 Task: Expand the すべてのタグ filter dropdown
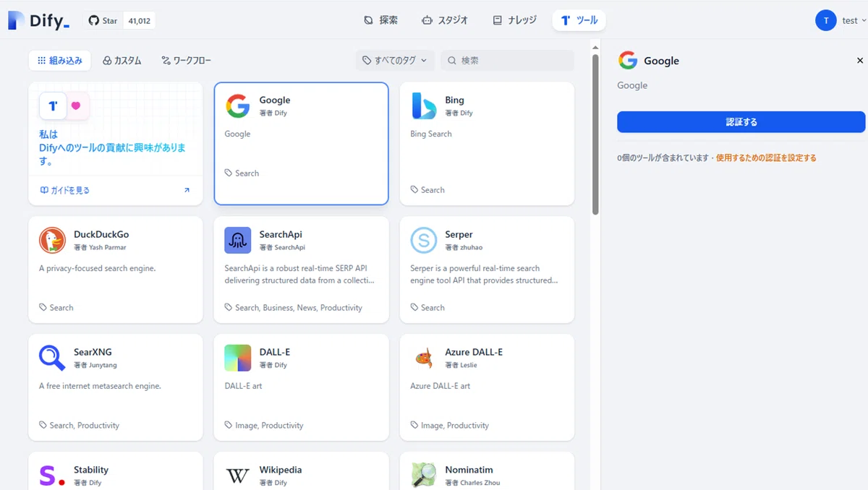[x=395, y=61]
